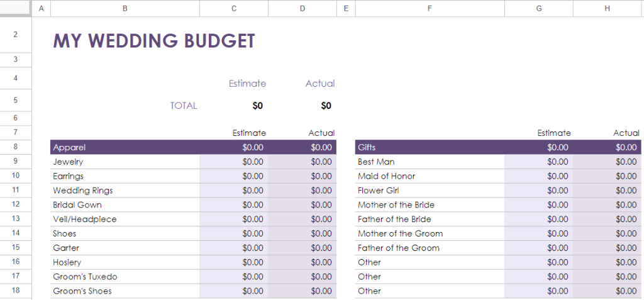Click the Maid of Honor estimate cell
The height and width of the screenshot is (300, 644).
(x=539, y=176)
